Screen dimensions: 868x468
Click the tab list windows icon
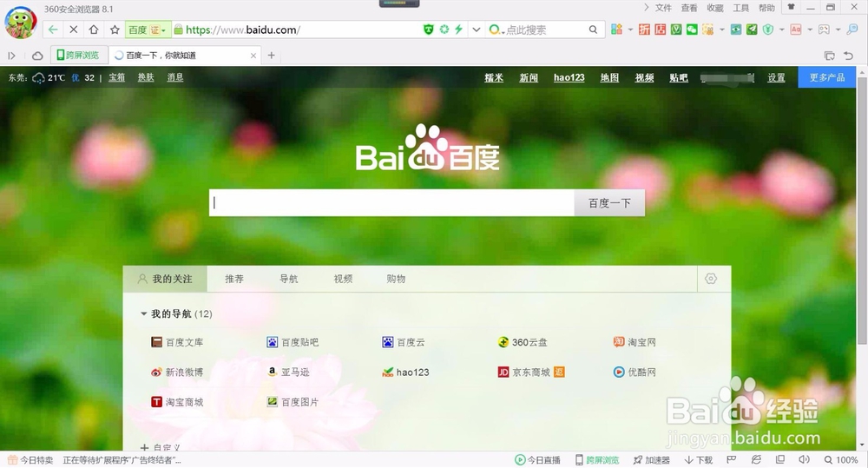pyautogui.click(x=829, y=56)
